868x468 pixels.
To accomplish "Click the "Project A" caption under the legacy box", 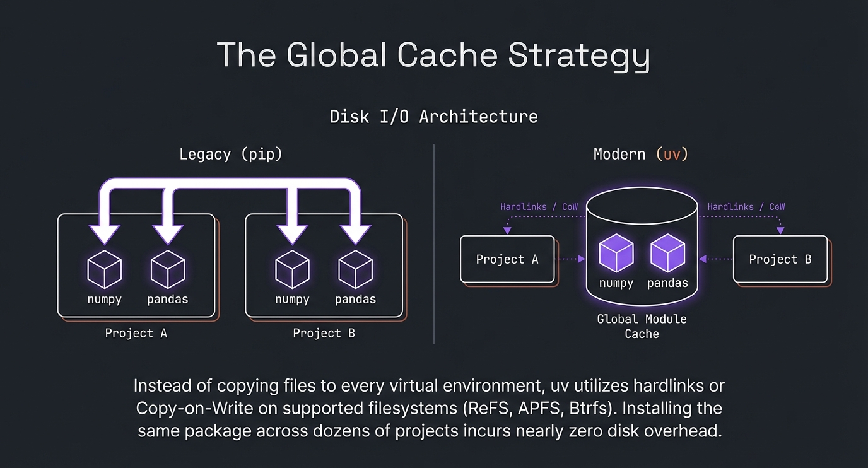I will pyautogui.click(x=136, y=333).
